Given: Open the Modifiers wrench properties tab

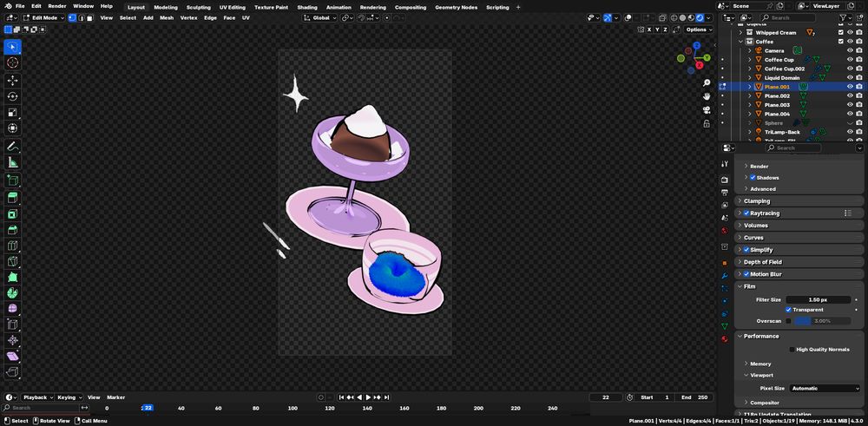Looking at the screenshot, I should pyautogui.click(x=725, y=276).
